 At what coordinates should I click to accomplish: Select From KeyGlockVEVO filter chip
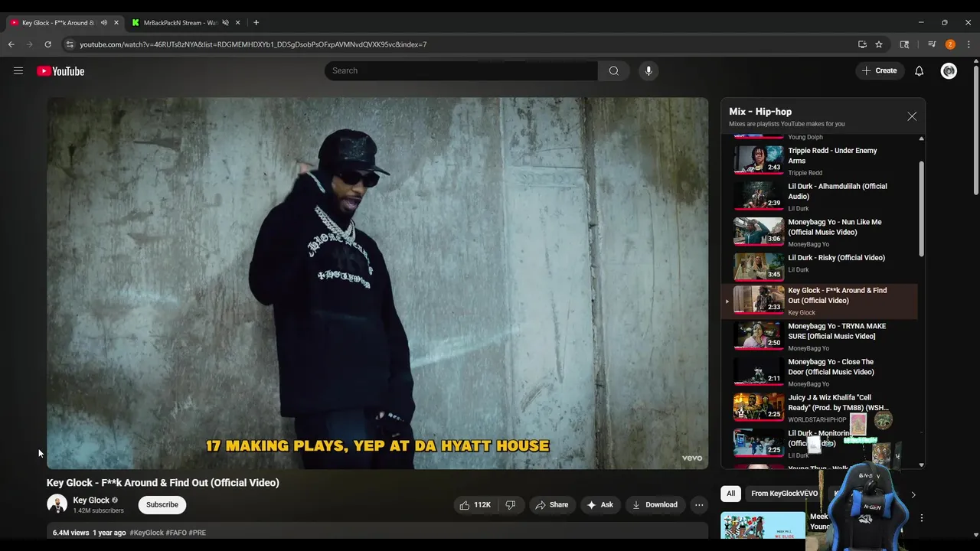tap(784, 494)
